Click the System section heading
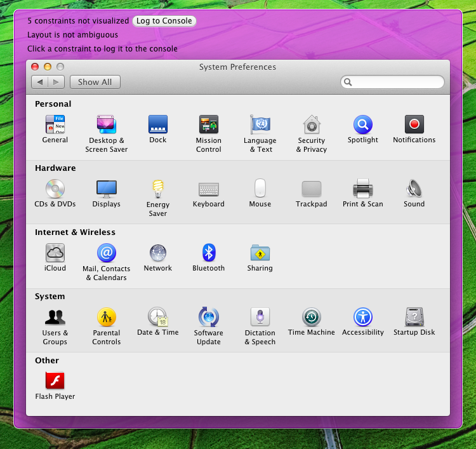 click(x=50, y=296)
